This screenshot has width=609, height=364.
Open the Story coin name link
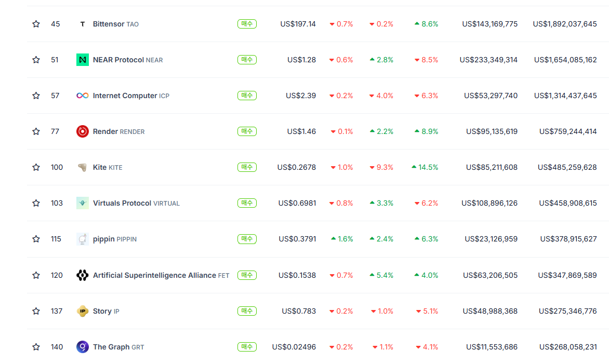pyautogui.click(x=102, y=311)
